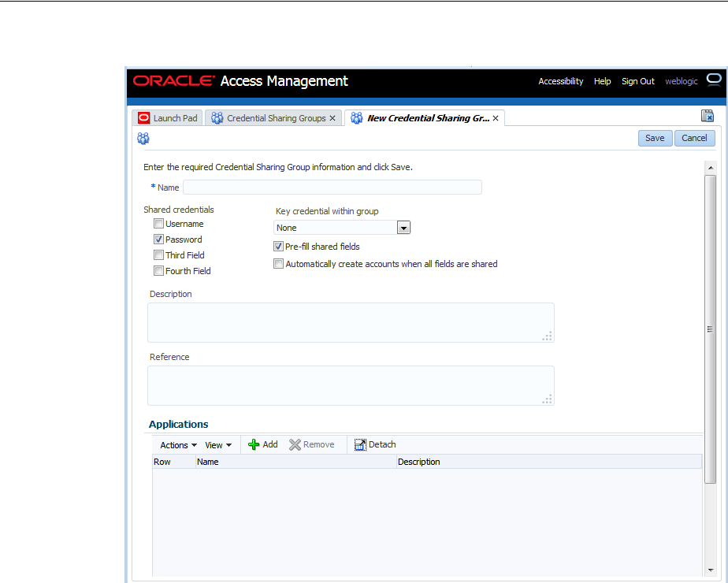
Task: Click the Detach table icon
Action: [360, 444]
